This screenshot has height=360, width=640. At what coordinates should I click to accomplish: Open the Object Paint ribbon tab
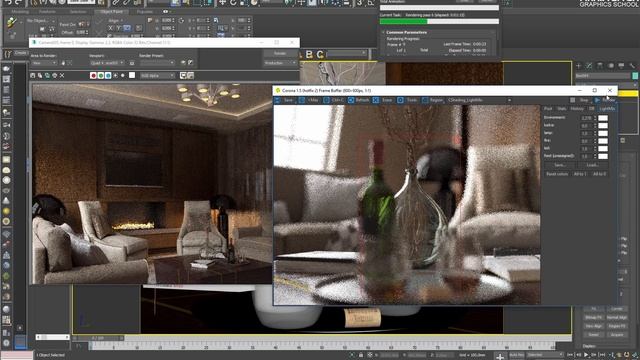point(112,12)
